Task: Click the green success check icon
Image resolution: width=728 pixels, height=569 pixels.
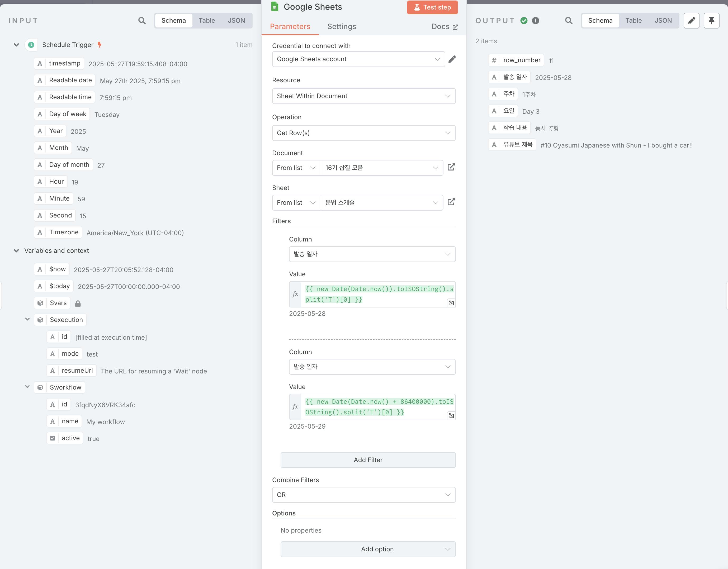Action: 524,21
